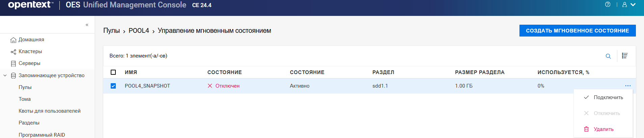The image size is (644, 138).
Task: Open column list settings icon
Action: (625, 56)
